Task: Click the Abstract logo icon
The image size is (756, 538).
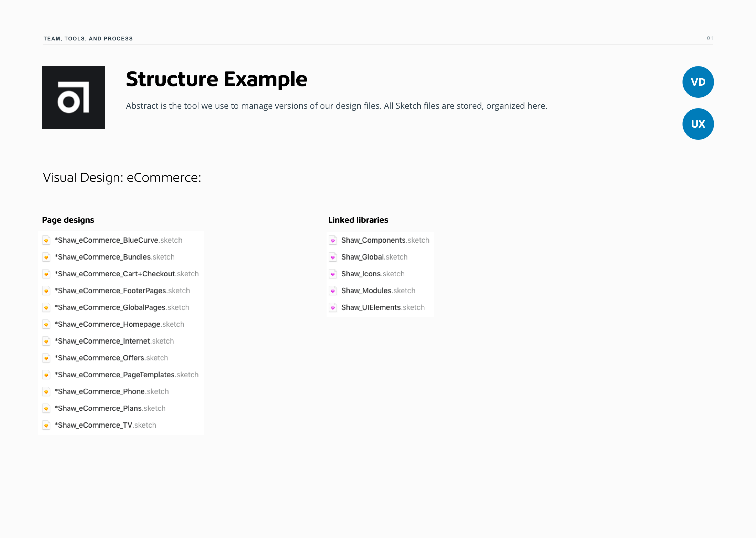Action: pyautogui.click(x=73, y=97)
